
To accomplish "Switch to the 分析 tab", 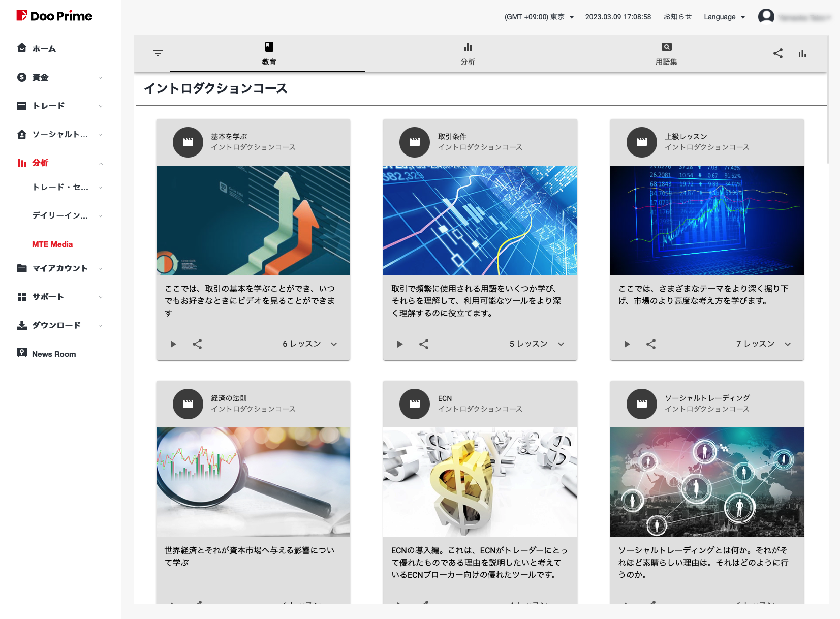I will tap(468, 53).
